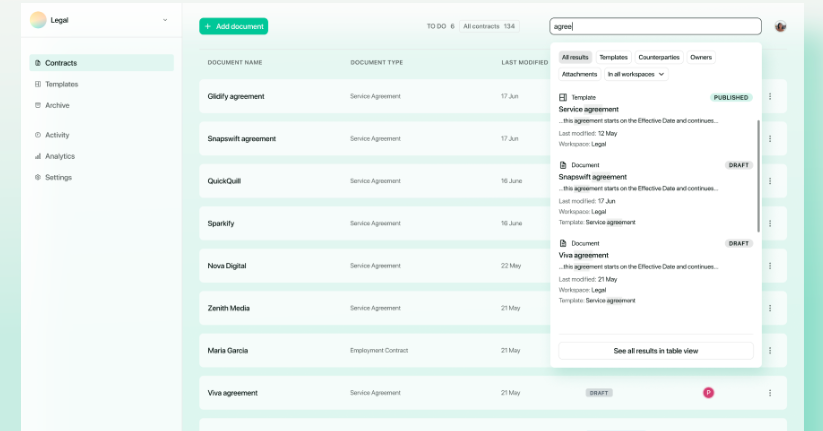Open the Templates sidebar item
This screenshot has height=431, width=823.
point(61,84)
